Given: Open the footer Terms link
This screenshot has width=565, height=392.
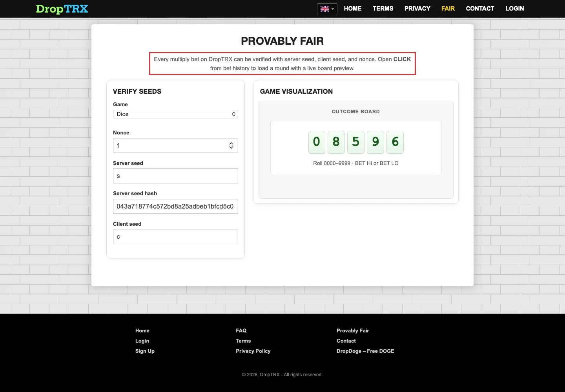Looking at the screenshot, I should tap(243, 341).
